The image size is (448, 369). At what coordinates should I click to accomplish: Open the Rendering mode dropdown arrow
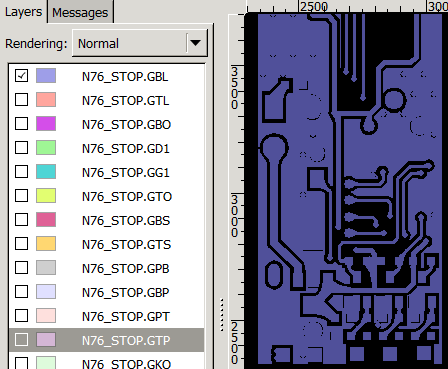coord(196,43)
